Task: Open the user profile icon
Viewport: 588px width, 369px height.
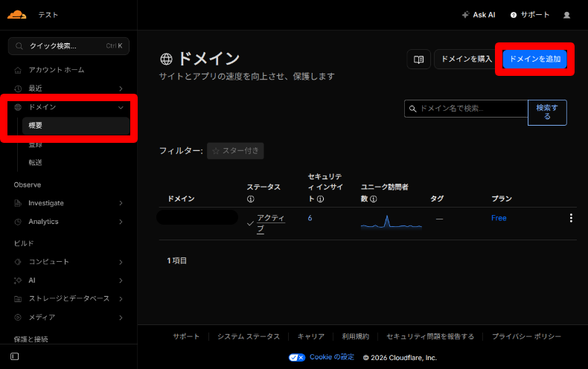Action: 566,15
